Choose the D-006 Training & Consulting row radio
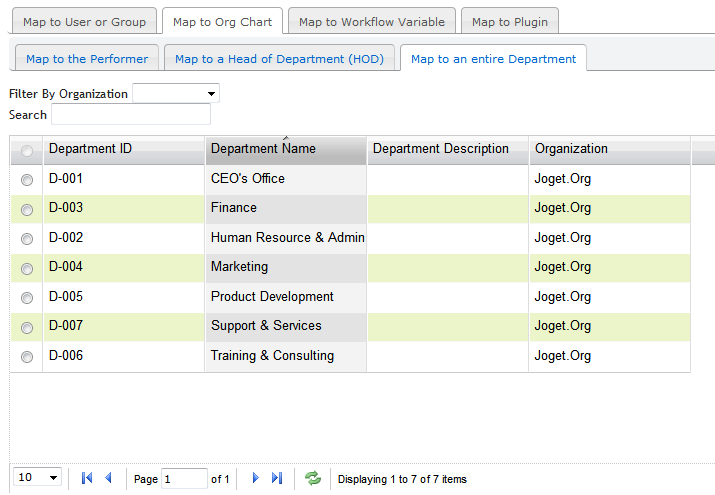Image resolution: width=715 pixels, height=495 pixels. pos(27,357)
